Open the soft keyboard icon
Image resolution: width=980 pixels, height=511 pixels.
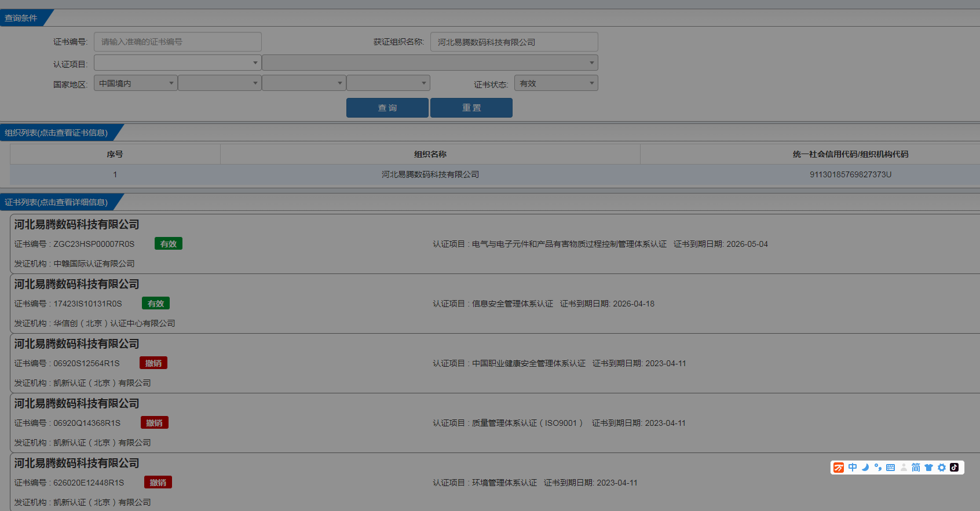point(891,468)
